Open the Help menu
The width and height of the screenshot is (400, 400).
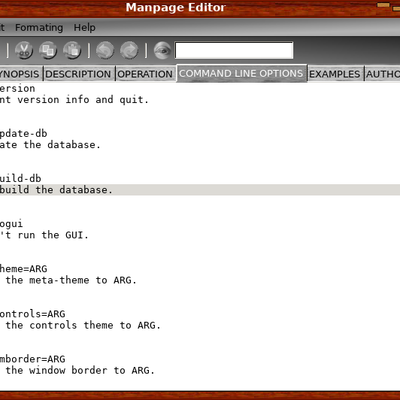84,27
